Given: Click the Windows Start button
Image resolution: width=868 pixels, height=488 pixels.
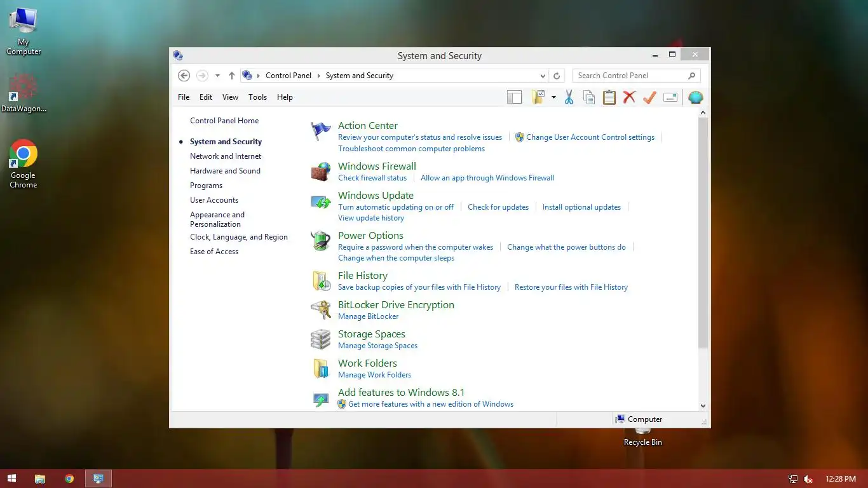Looking at the screenshot, I should click(x=11, y=478).
